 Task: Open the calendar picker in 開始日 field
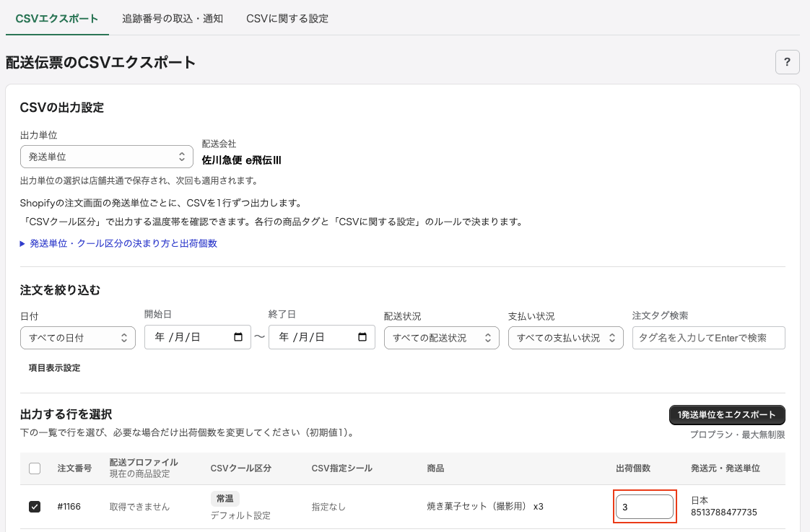click(x=238, y=337)
